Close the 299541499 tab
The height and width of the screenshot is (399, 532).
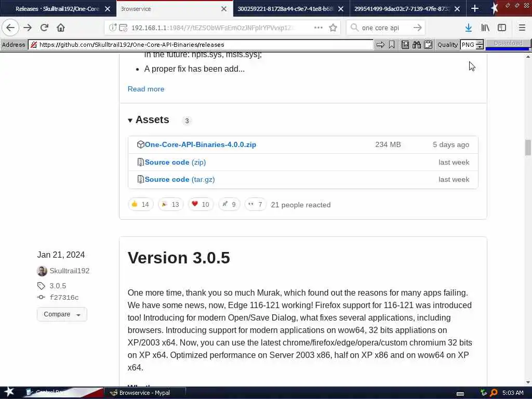(457, 9)
